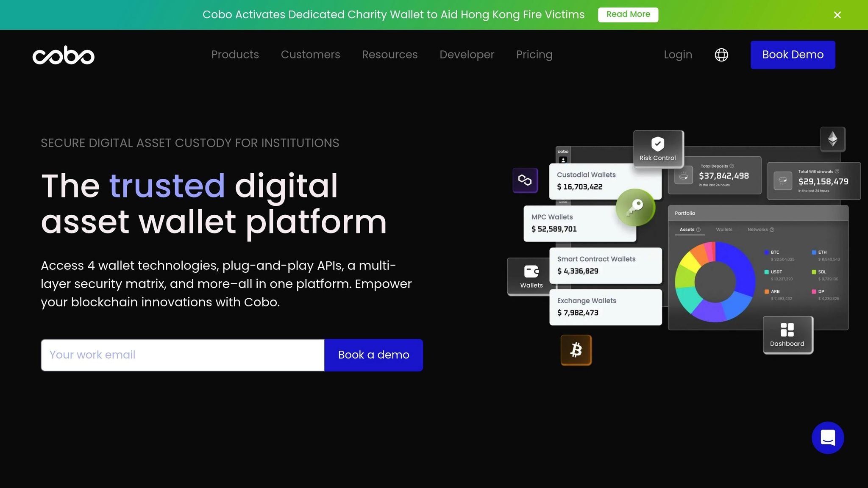Click the Polygon chain link icon

(x=525, y=180)
